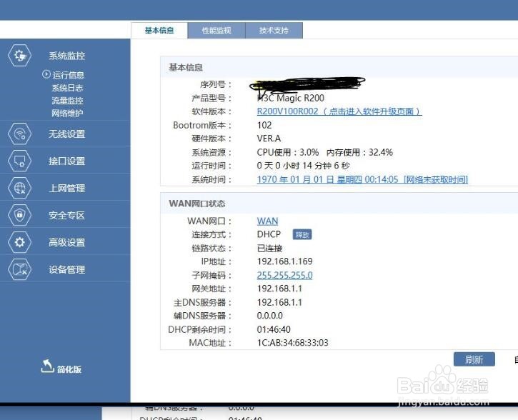This screenshot has width=518, height=420.
Task: Select the 系统日志 submenu item
Action: pos(67,88)
